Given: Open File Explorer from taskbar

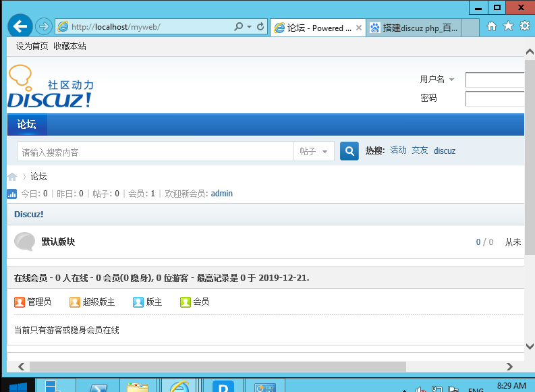Looking at the screenshot, I should 138,387.
